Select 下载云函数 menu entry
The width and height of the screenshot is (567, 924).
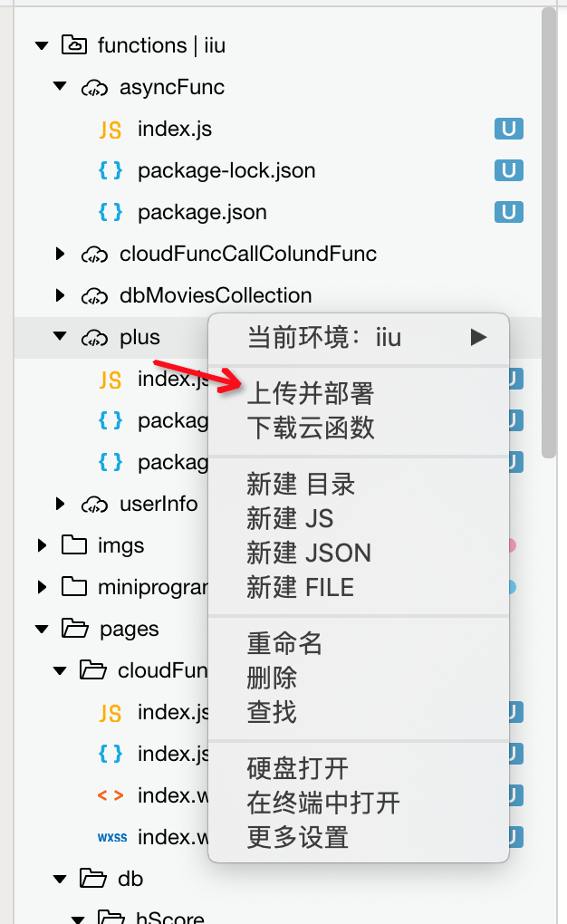point(311,428)
